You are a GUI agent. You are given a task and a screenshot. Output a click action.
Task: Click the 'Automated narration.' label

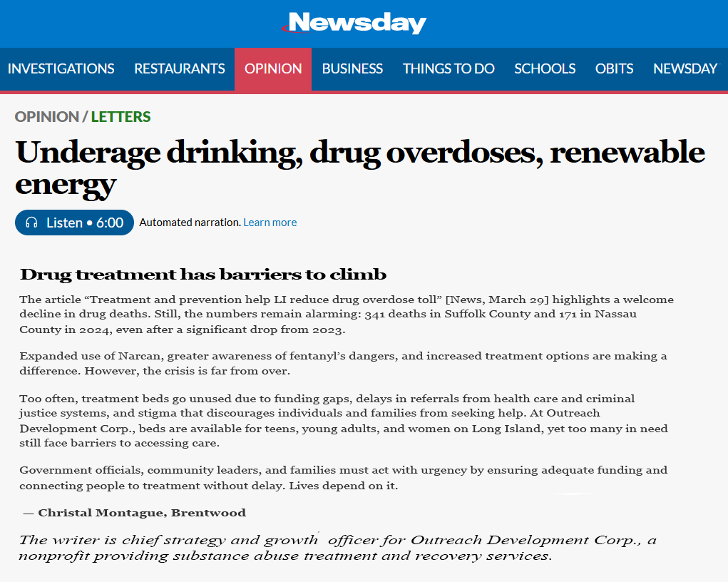coord(190,223)
